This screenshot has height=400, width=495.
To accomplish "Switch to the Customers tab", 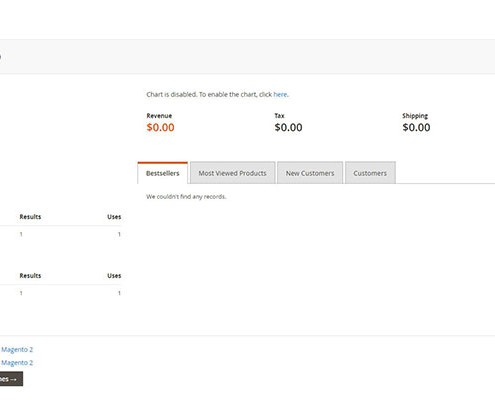I will (x=370, y=173).
